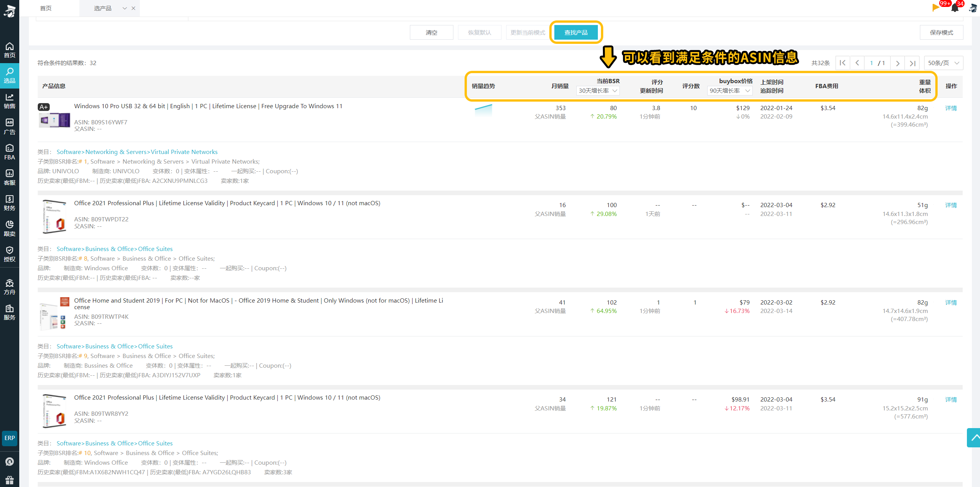
Task: Open Business & Office link under B09TRWTP4K
Action: [109, 346]
